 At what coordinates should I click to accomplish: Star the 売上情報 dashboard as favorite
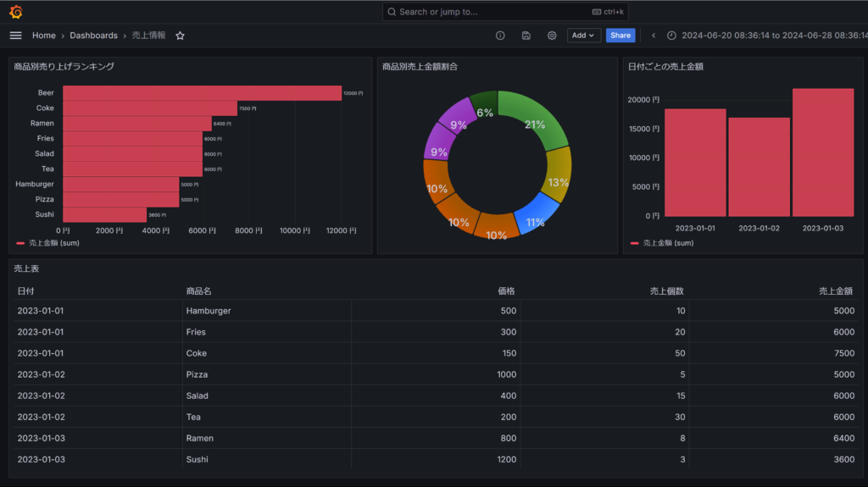click(x=180, y=36)
